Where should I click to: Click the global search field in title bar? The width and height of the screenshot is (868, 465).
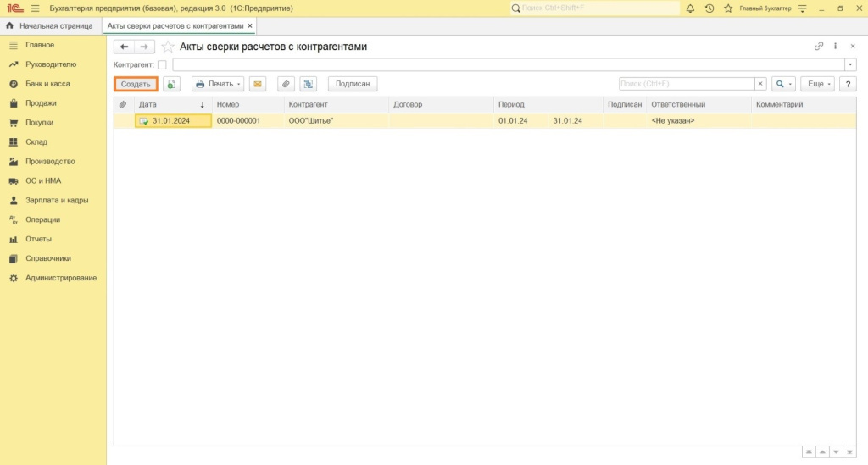pos(595,8)
